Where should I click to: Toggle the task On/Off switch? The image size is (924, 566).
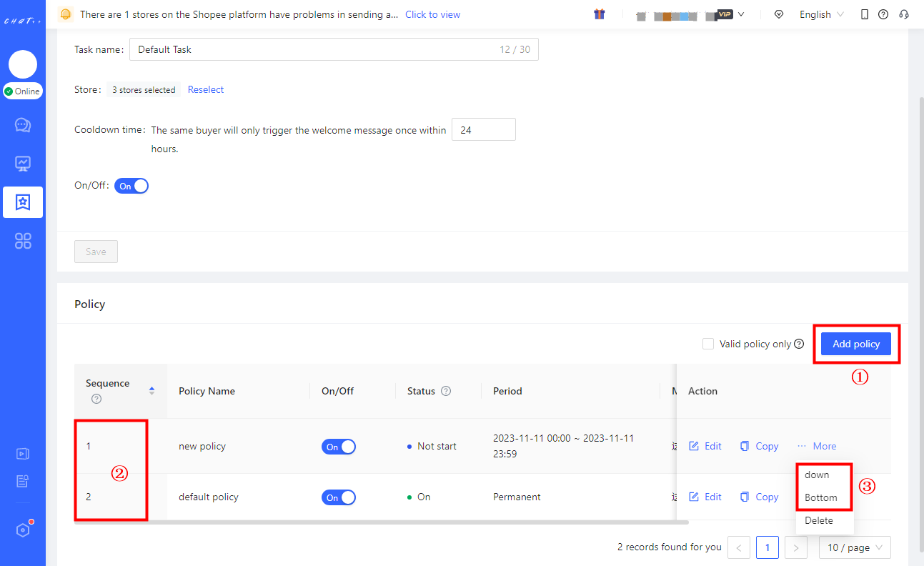pyautogui.click(x=131, y=186)
